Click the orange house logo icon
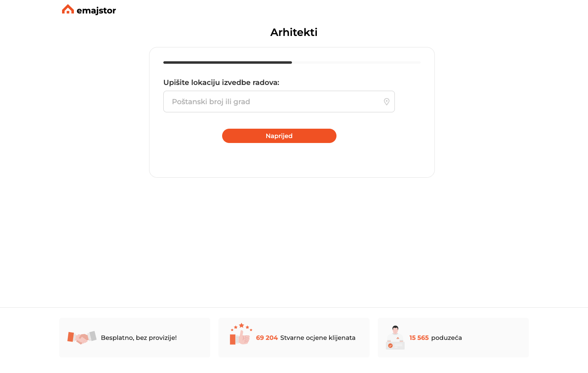This screenshot has width=588, height=373. 68,9
